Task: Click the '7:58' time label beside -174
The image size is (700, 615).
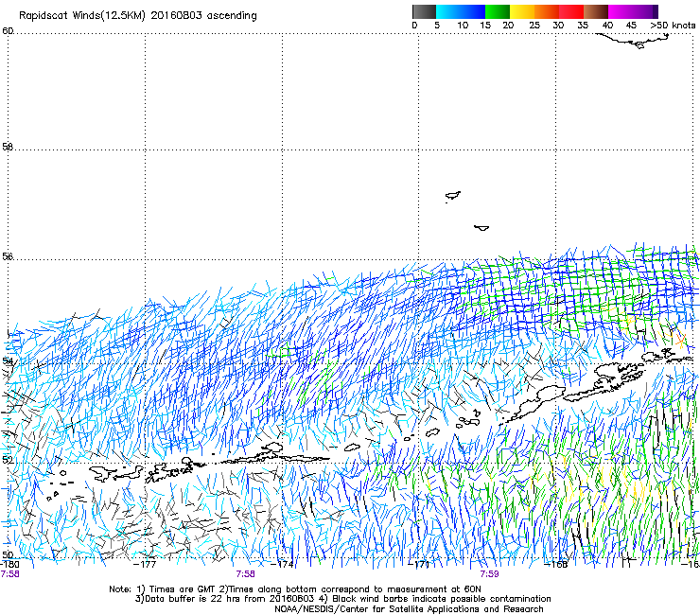Action: click(x=246, y=574)
